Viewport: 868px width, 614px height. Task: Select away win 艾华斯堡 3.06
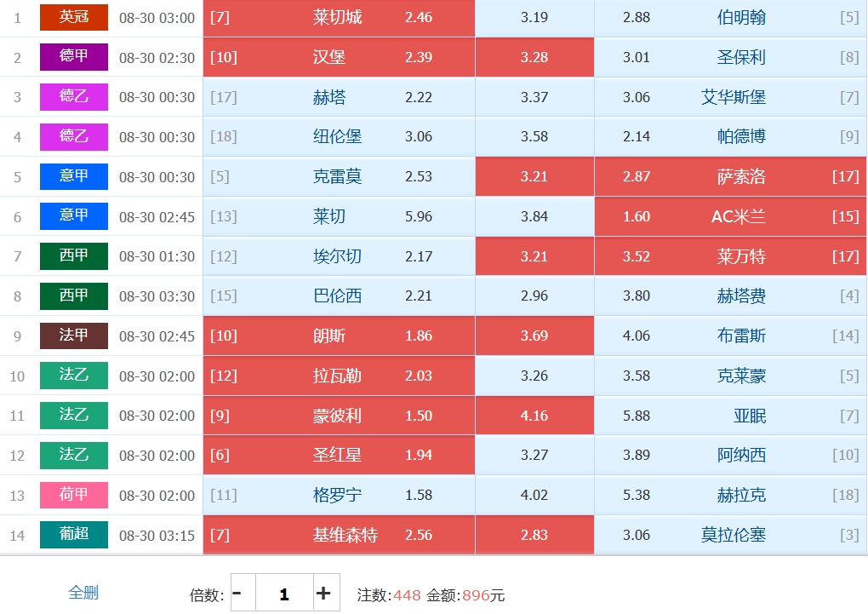[x=731, y=97]
